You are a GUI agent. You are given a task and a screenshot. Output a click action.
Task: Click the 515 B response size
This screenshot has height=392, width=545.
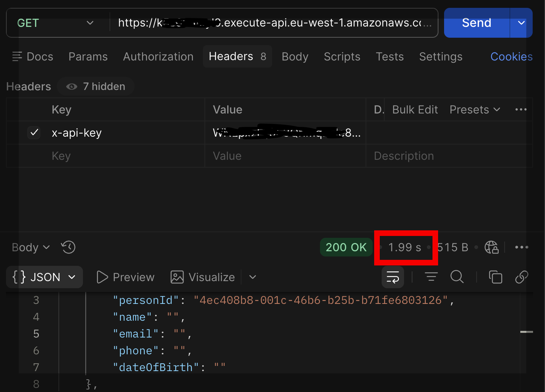(453, 247)
